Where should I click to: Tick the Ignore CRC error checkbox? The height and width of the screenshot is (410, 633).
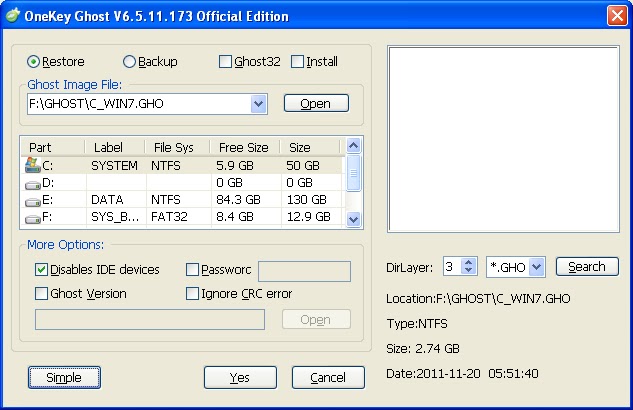point(192,293)
